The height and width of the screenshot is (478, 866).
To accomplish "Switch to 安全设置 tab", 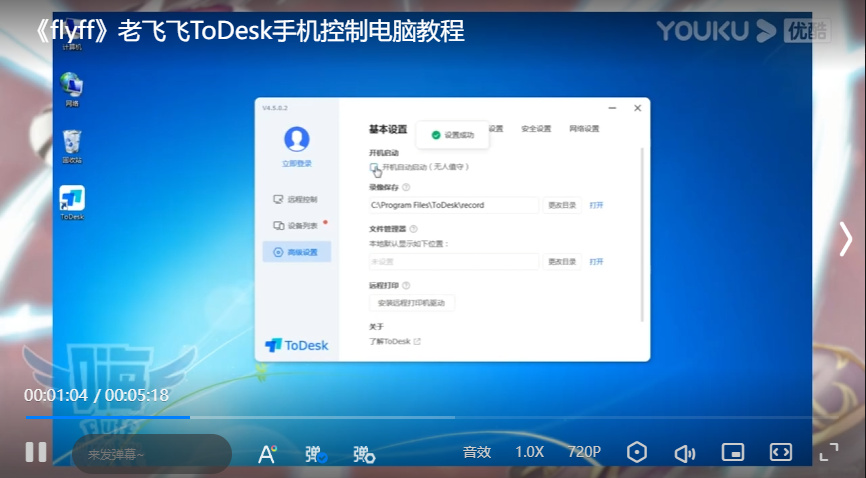I will pyautogui.click(x=536, y=129).
